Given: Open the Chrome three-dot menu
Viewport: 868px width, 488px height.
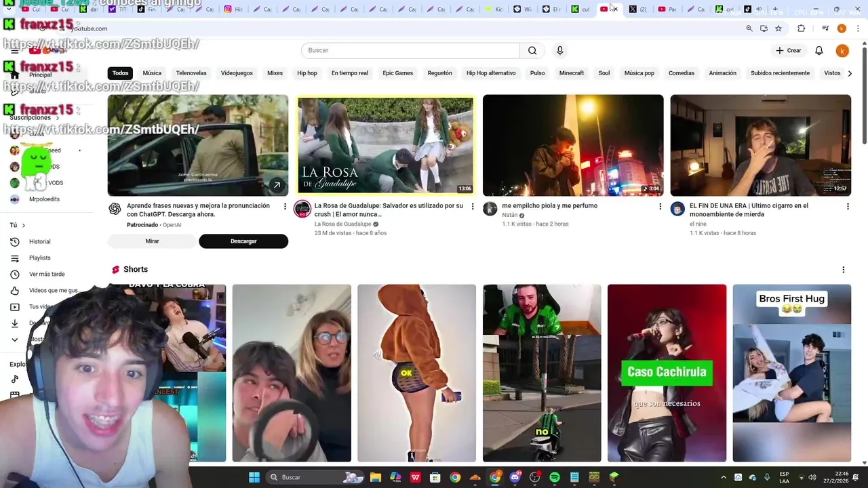Looking at the screenshot, I should 858,28.
